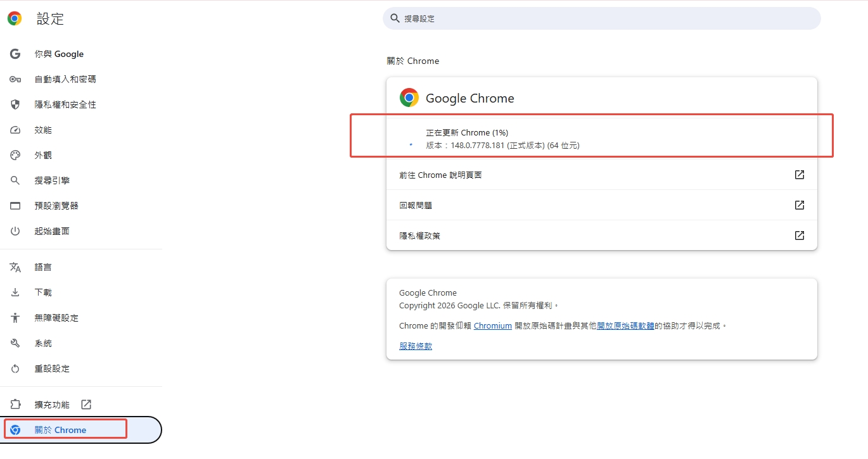Click the Google G icon for 你與 Google
This screenshot has height=459, width=868.
(15, 54)
